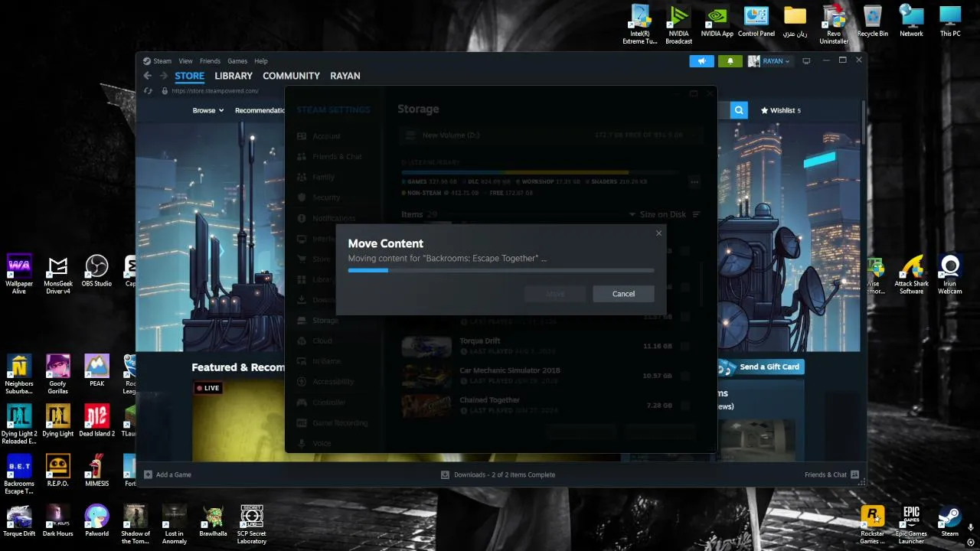Launch MIMESIS desktop shortcut

click(96, 471)
